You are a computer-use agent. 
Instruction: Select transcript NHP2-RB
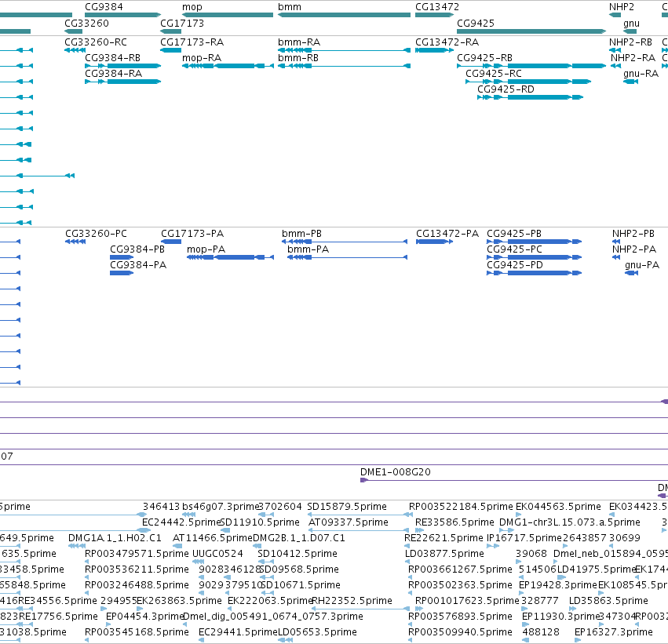point(615,50)
